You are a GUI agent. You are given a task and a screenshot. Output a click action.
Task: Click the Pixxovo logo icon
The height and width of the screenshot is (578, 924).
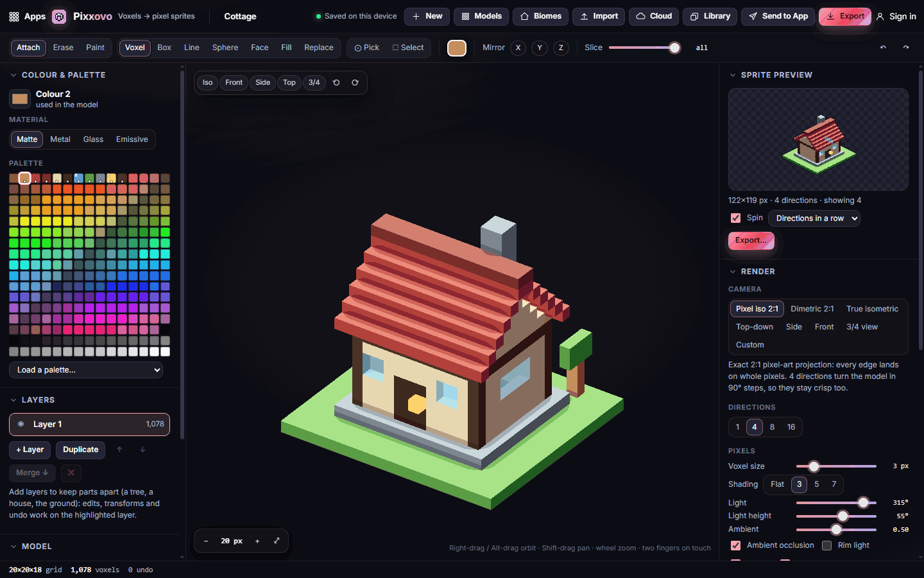(x=59, y=17)
